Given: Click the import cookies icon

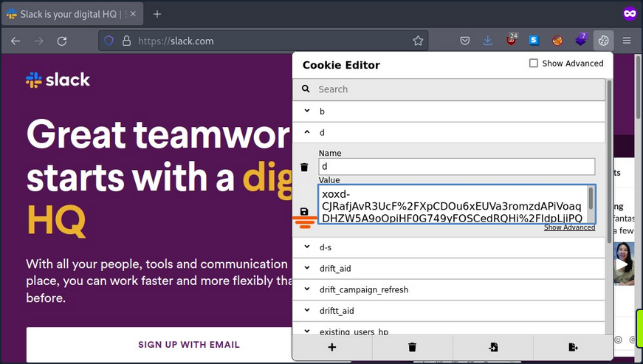Looking at the screenshot, I should (x=493, y=347).
